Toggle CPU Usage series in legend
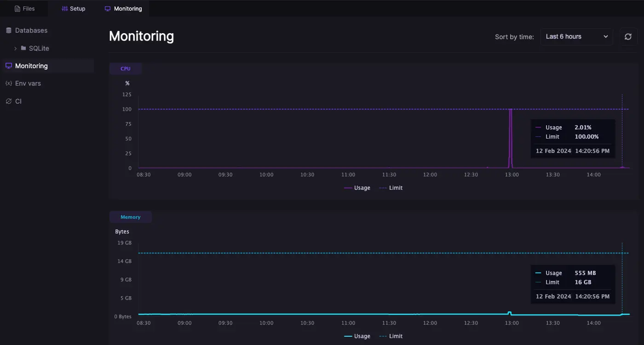 (357, 188)
